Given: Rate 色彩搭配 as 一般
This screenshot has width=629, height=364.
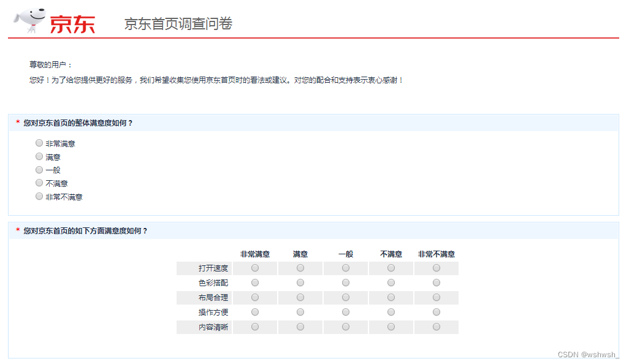Looking at the screenshot, I should tap(345, 282).
